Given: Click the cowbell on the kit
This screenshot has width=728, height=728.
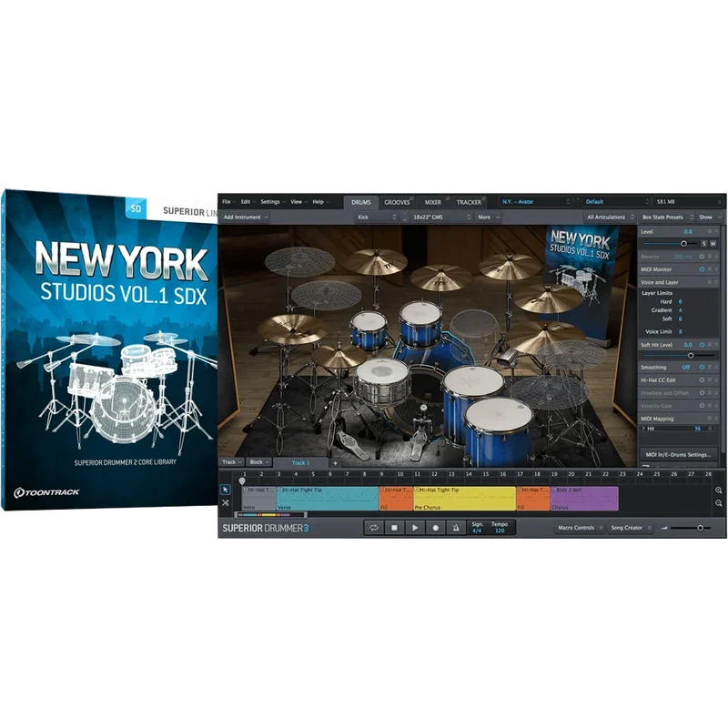Looking at the screenshot, I should coord(505,357).
